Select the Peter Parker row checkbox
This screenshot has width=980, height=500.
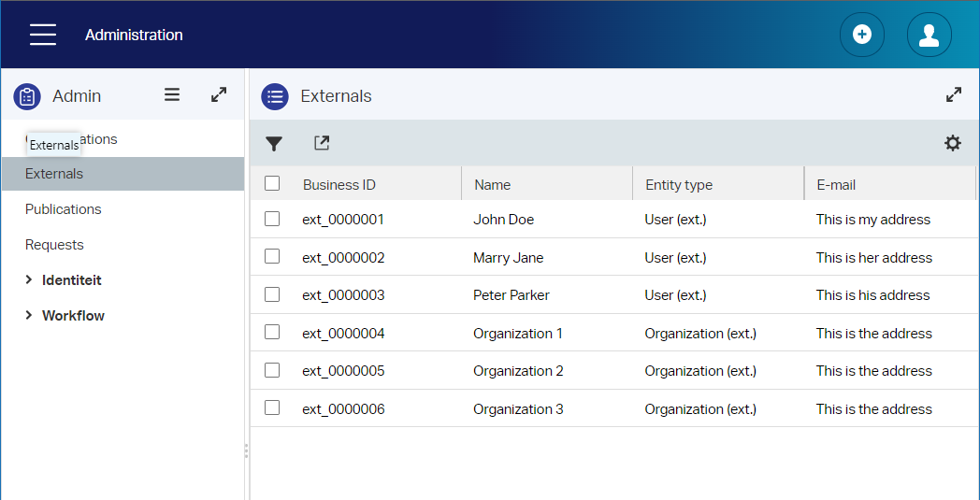click(272, 294)
